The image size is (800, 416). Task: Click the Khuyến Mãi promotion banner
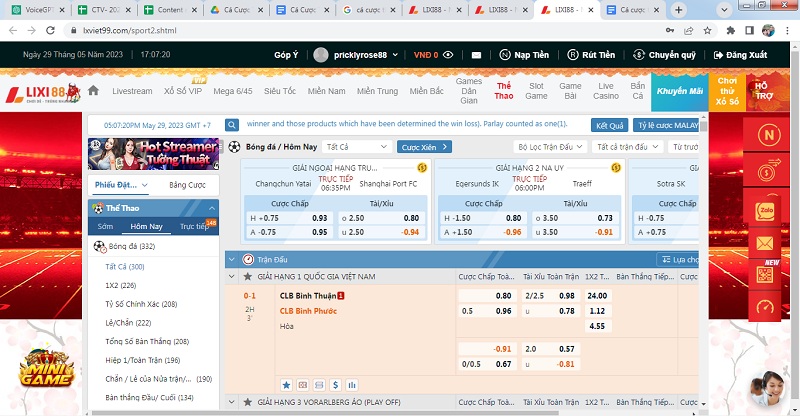click(x=679, y=91)
